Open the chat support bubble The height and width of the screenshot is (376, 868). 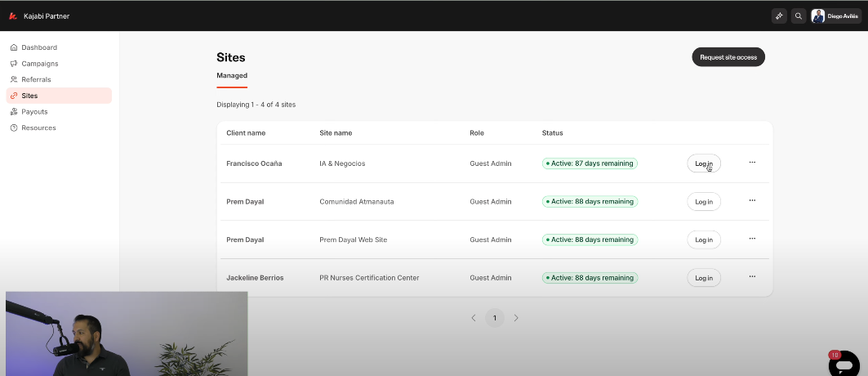[844, 364]
